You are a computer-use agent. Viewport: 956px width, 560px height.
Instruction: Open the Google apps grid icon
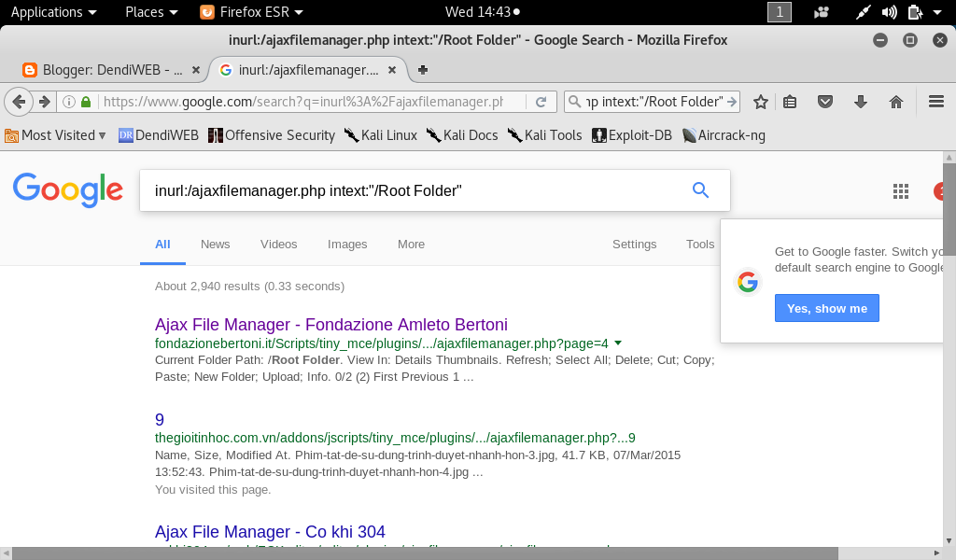[901, 191]
